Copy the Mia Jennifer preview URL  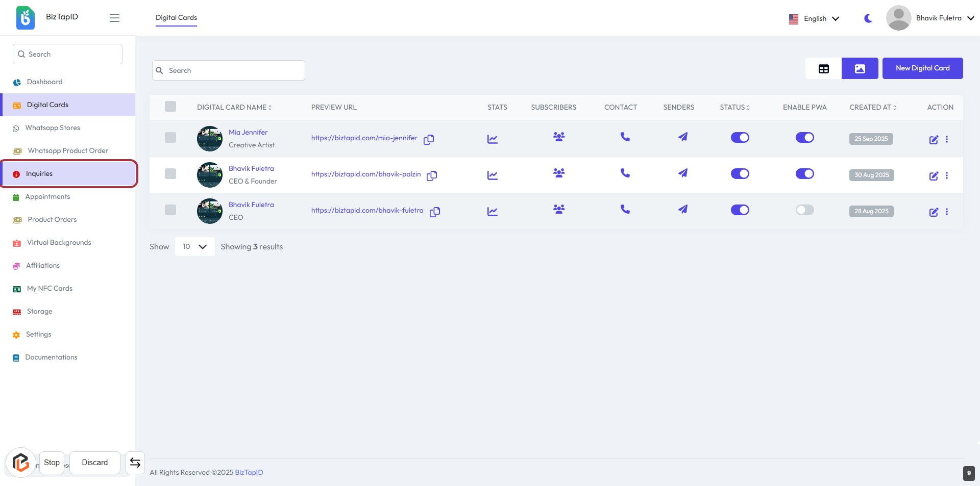coord(429,139)
